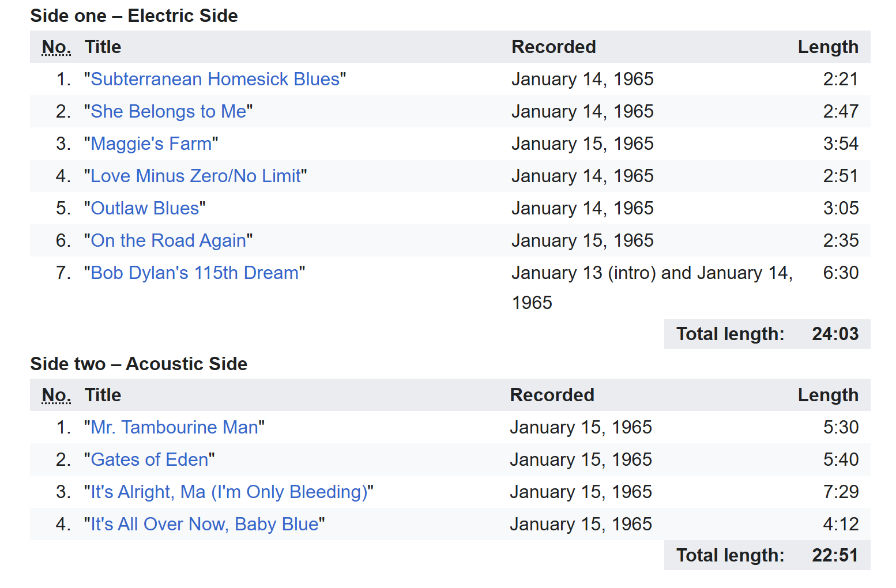Click the 24:03 total length value
The width and height of the screenshot is (896, 588).
835,334
